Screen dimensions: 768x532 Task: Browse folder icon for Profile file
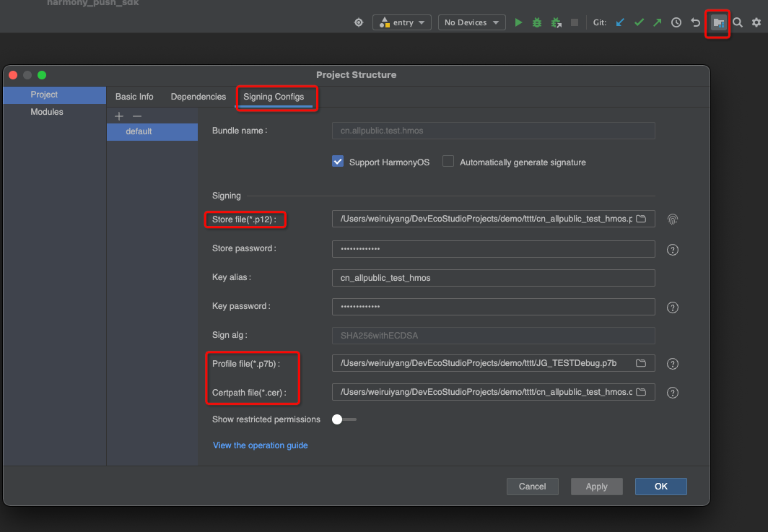pos(640,363)
